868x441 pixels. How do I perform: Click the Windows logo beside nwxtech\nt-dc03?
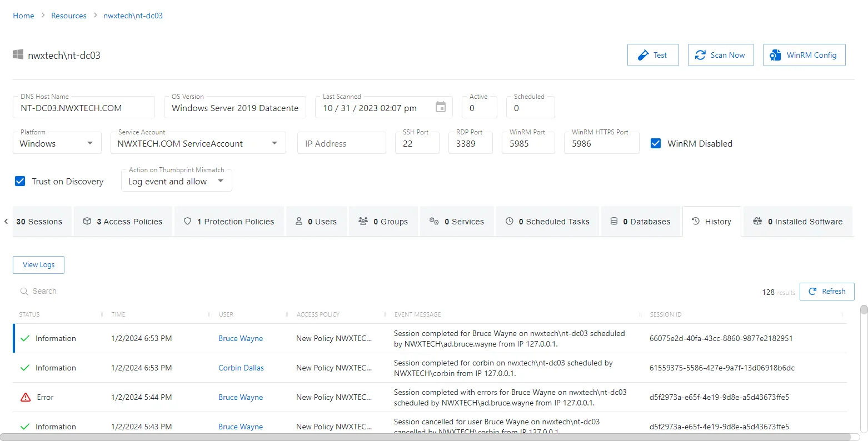click(18, 54)
